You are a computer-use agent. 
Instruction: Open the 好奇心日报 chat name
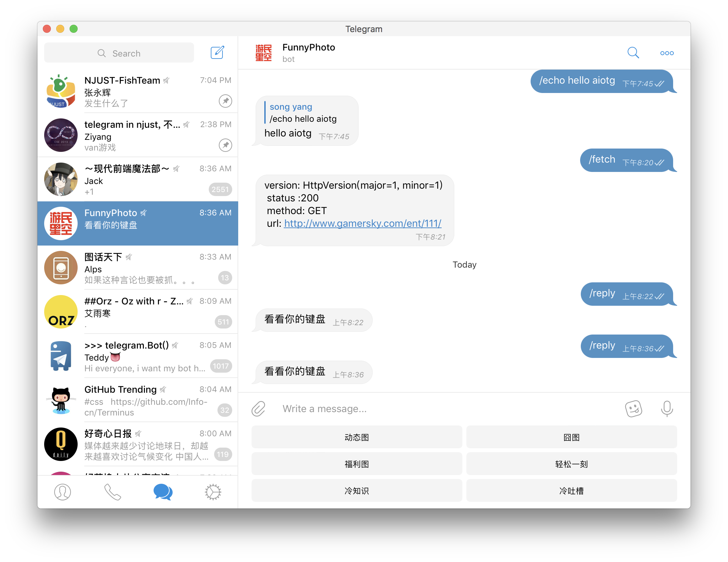(x=108, y=434)
